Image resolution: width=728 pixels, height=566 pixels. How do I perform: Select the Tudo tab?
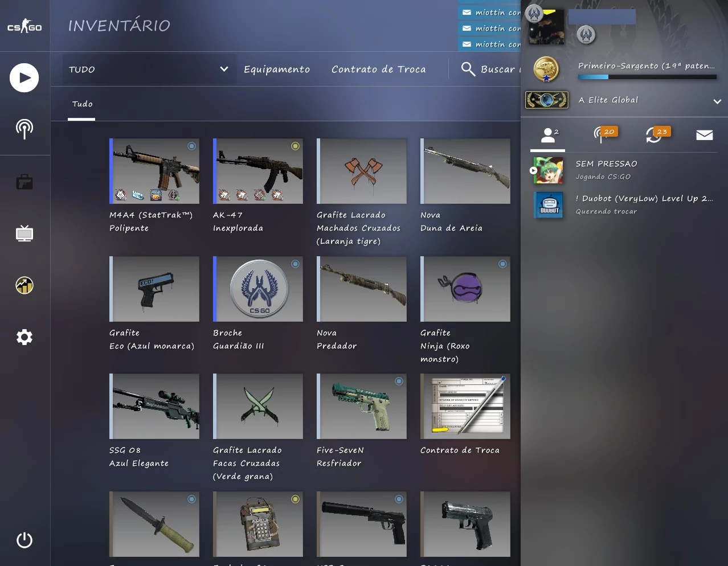coord(82,104)
